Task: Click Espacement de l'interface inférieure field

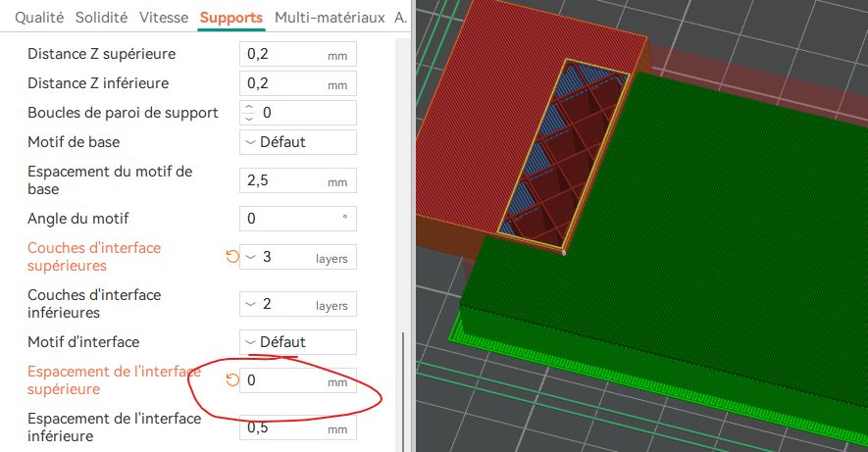Action: (298, 427)
